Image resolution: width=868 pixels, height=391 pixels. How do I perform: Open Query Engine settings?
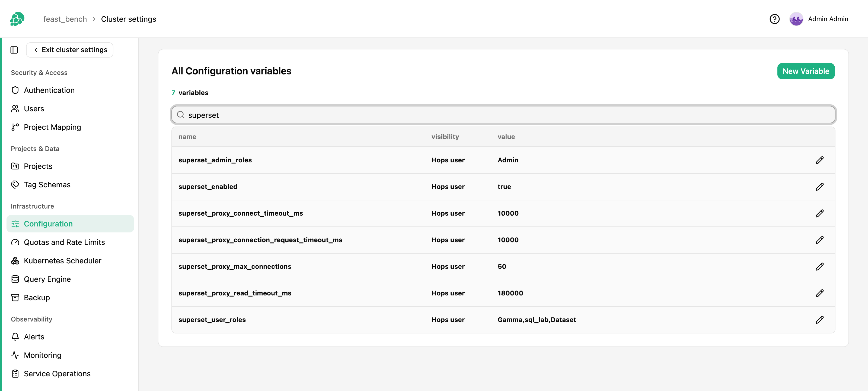click(70, 279)
